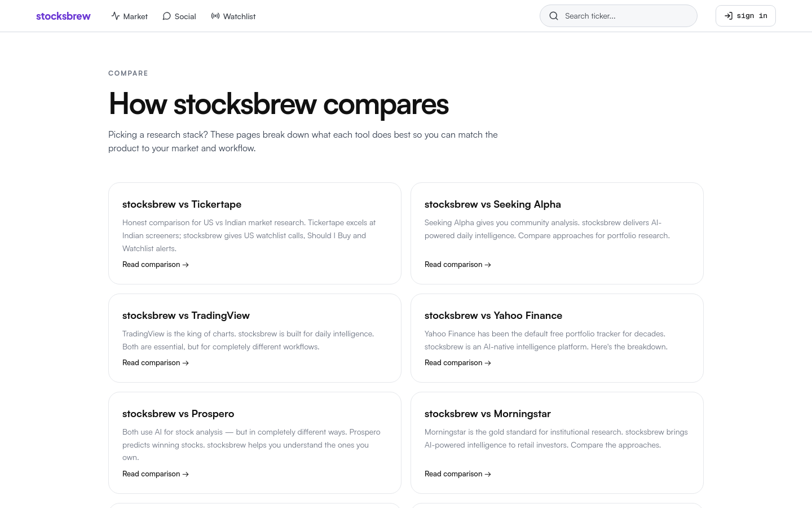Open the stocksbrew vs Yahoo Finance heading
Viewport: 812px width, 508px height.
click(493, 316)
